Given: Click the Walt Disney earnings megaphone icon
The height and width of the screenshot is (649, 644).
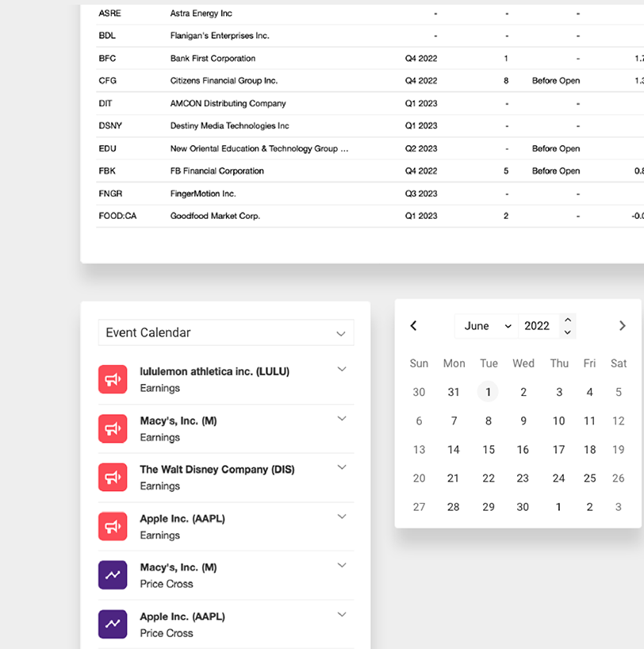Looking at the screenshot, I should click(x=113, y=478).
